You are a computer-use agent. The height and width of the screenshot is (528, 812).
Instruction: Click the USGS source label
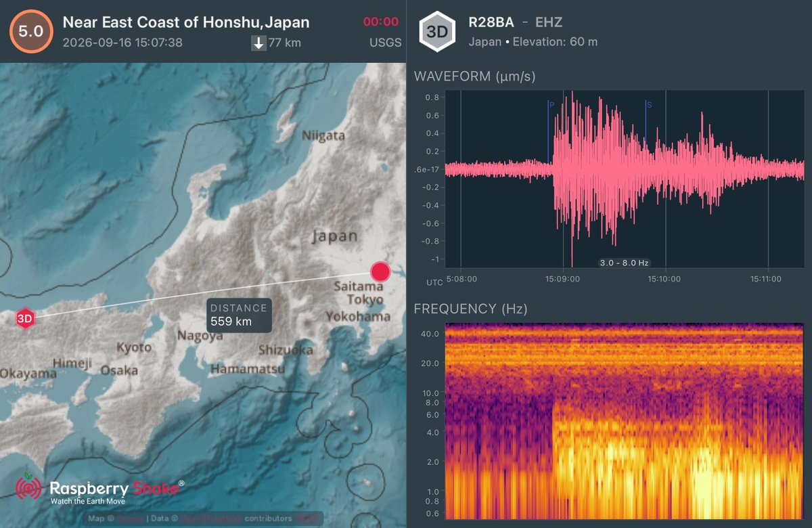click(385, 43)
